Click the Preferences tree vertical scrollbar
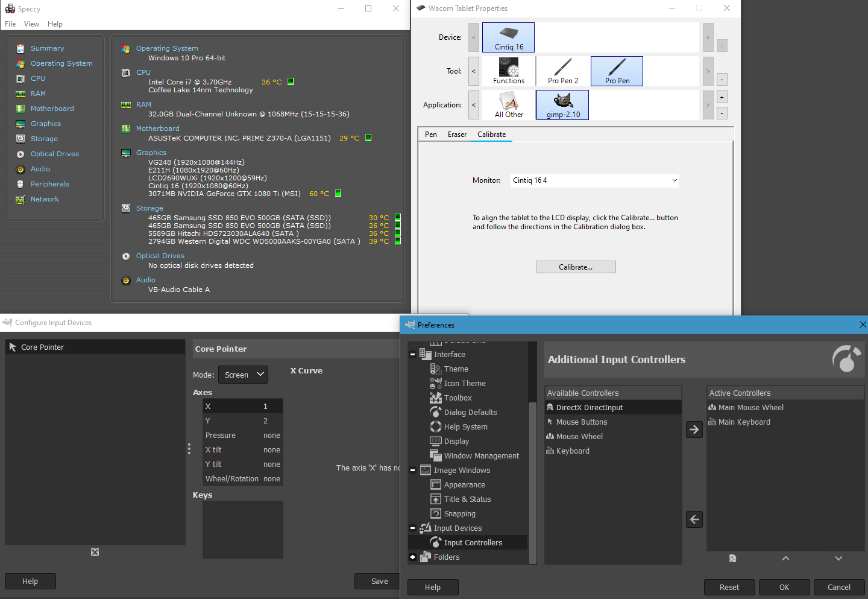868x599 pixels. click(532, 483)
